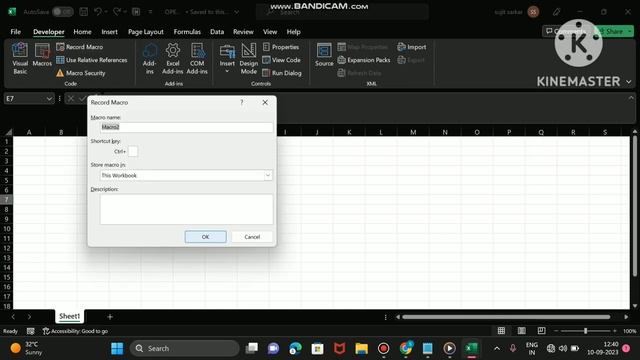Open Excel Add-ins
This screenshot has height=360, width=640.
(173, 59)
